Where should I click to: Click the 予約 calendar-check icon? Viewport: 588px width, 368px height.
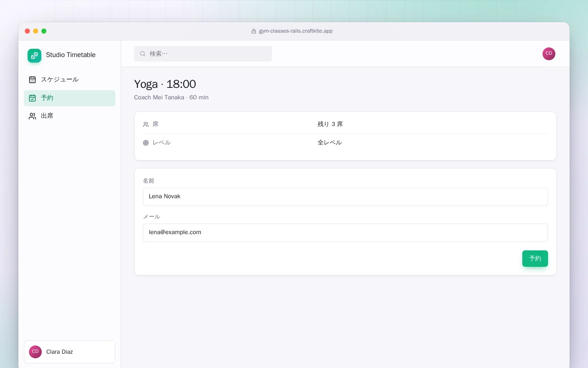[x=32, y=98]
